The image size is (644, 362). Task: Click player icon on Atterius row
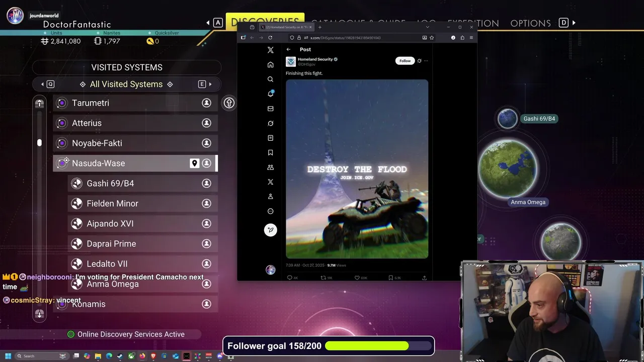coord(206,123)
